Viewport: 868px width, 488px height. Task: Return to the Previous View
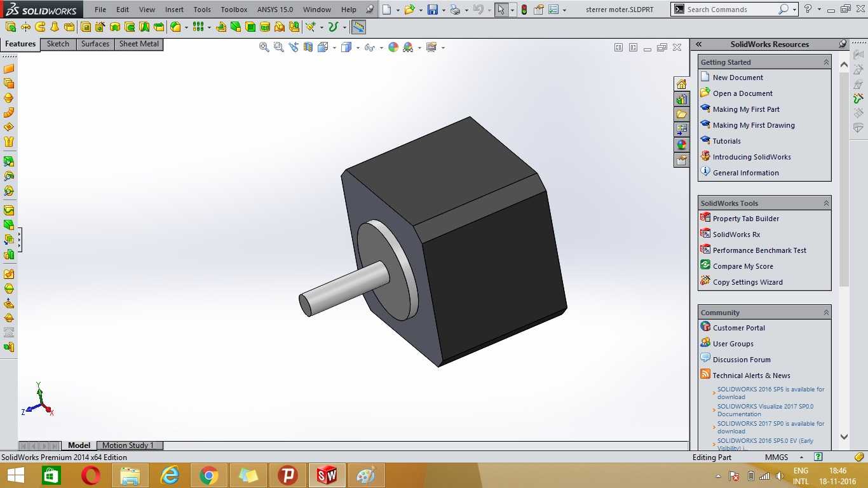pyautogui.click(x=294, y=47)
